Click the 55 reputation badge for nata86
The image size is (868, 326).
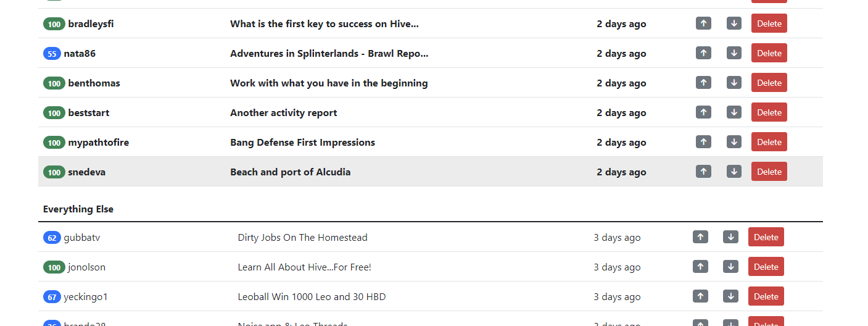pyautogui.click(x=52, y=54)
